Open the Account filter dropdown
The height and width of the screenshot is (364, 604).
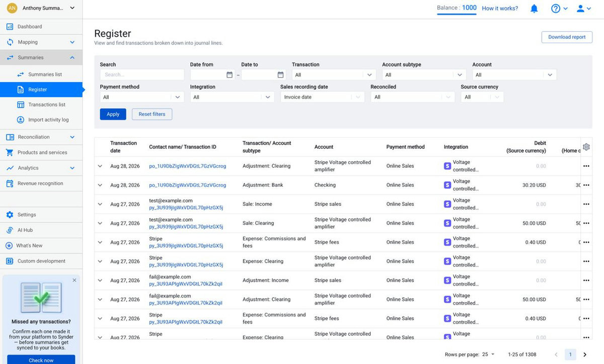point(514,75)
